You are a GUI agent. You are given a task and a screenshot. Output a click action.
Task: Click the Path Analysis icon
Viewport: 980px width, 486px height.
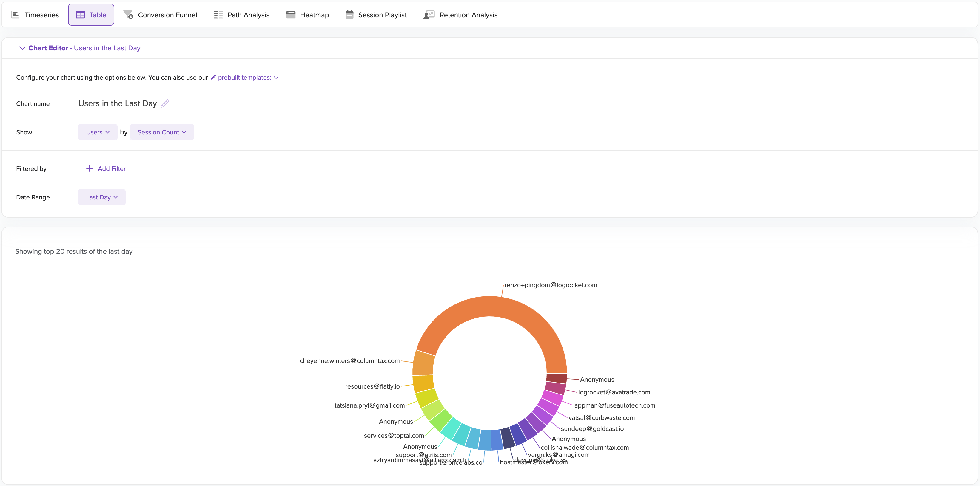pyautogui.click(x=218, y=15)
